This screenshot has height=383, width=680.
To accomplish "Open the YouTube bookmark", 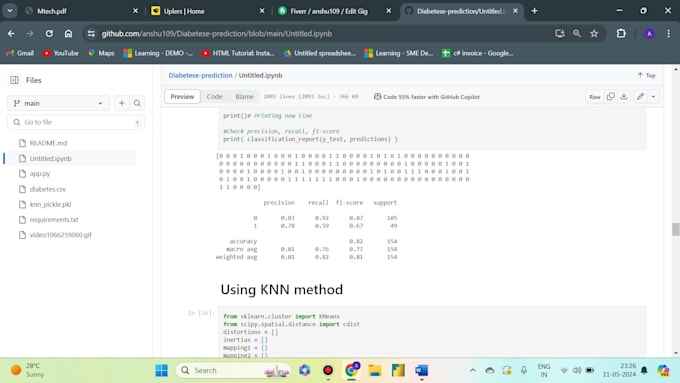I will click(x=61, y=53).
